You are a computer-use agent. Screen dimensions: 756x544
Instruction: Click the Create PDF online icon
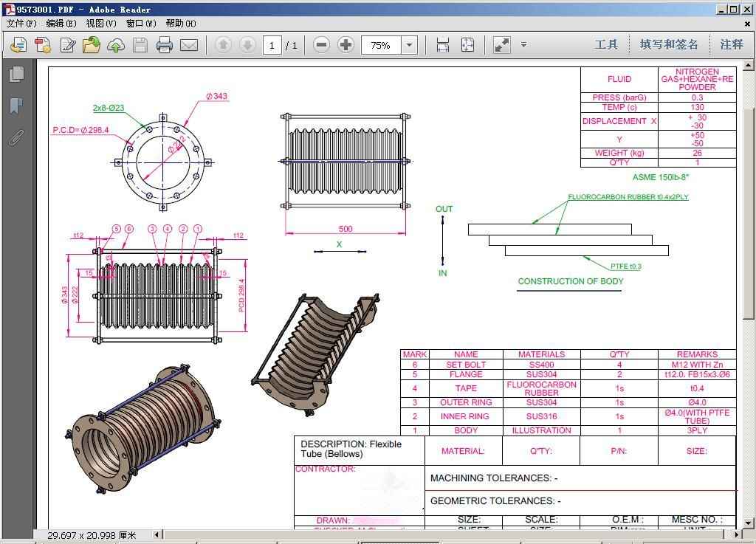point(18,45)
